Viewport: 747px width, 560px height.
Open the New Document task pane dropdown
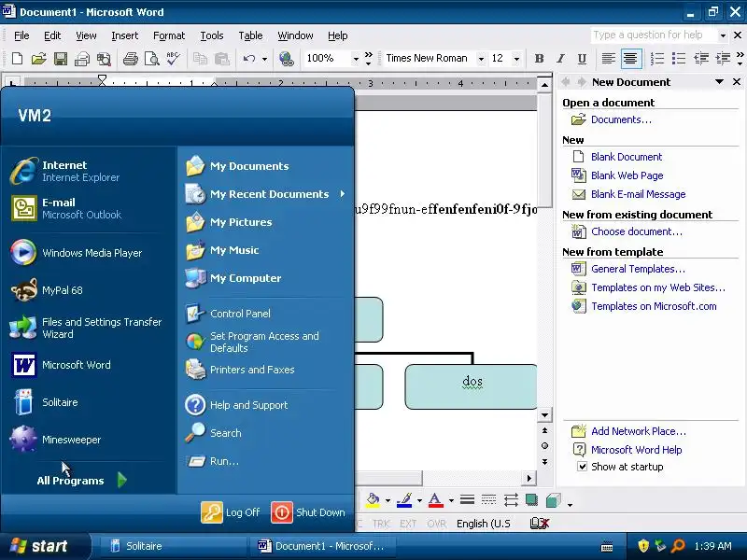(719, 82)
